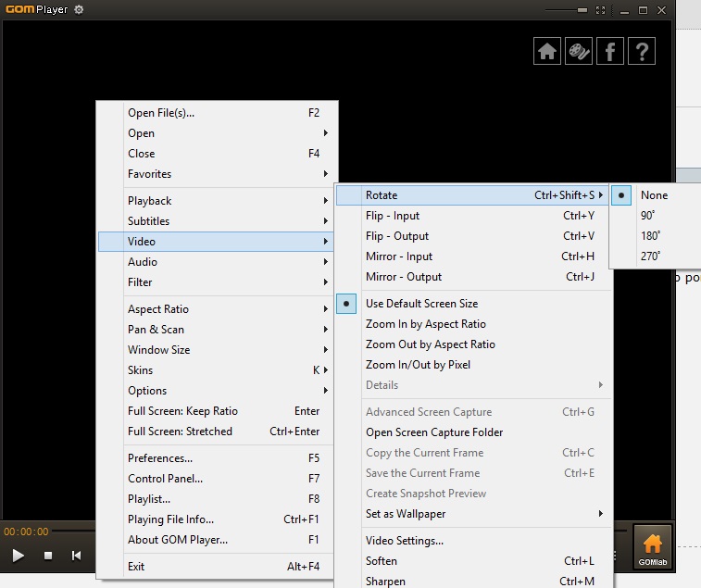Click the Home icon at top right
The width and height of the screenshot is (701, 588).
(x=546, y=51)
